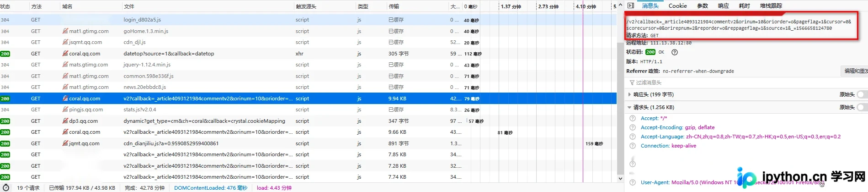Click the Accept-Language header value
Viewport: 868px width, 192px height.
[763, 137]
